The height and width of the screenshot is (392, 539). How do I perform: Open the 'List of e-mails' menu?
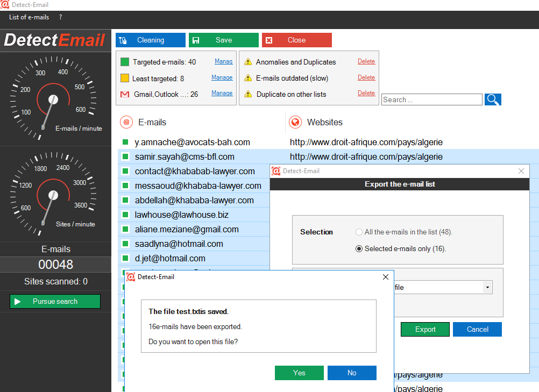[x=29, y=17]
